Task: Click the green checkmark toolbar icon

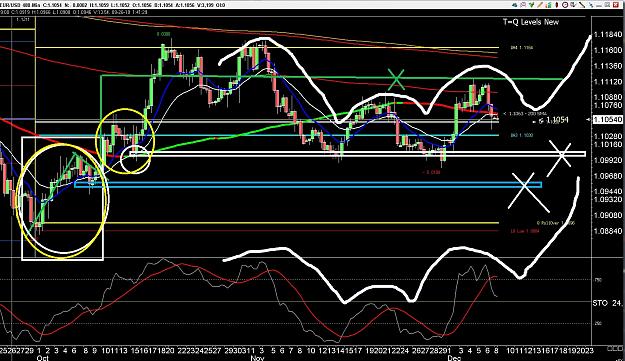Action: [x=531, y=5]
